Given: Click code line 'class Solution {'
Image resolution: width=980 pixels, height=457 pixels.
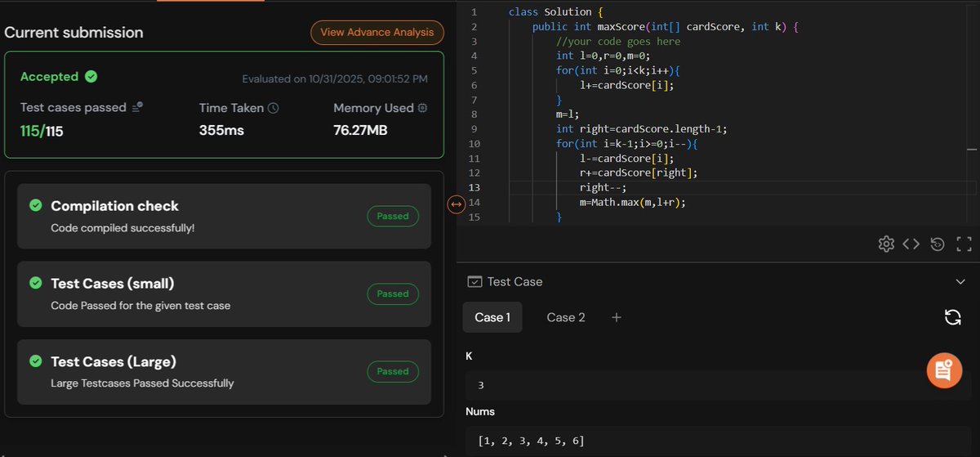Looking at the screenshot, I should click(555, 12).
